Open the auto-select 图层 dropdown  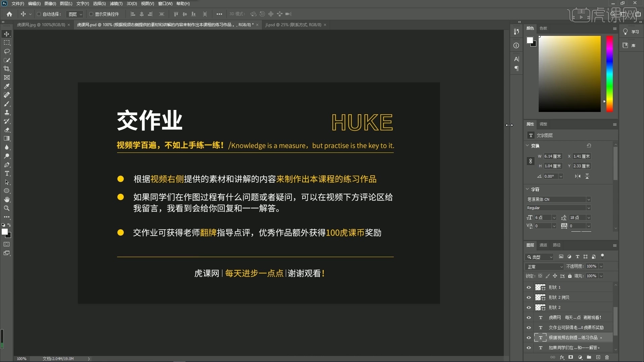(x=74, y=14)
